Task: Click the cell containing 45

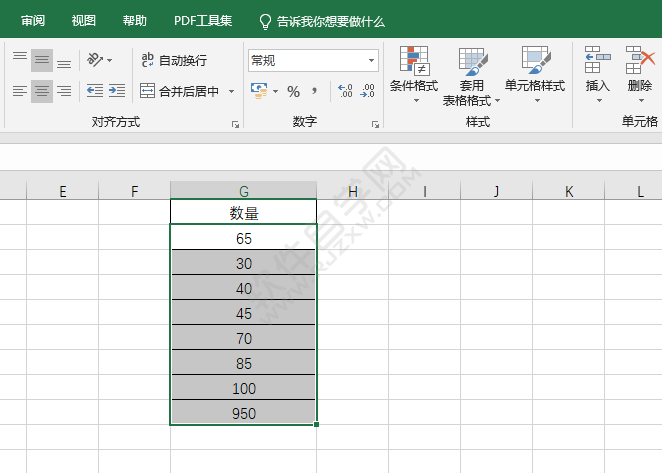Action: (244, 313)
